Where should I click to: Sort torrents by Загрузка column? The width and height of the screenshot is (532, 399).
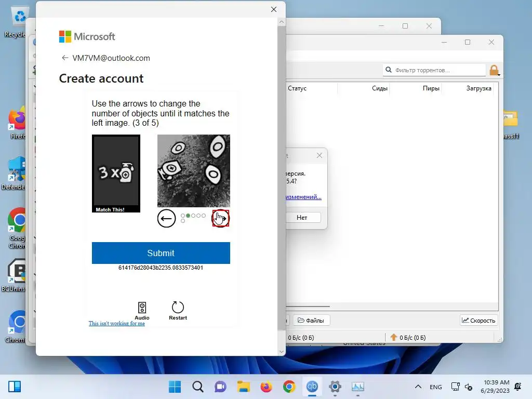(x=478, y=88)
